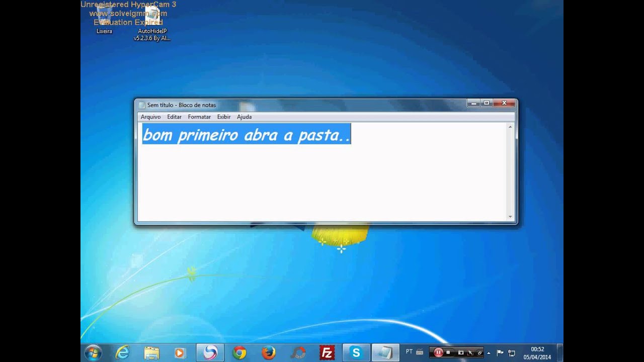Screen dimensions: 644x362
Task: Open the Formatar menu in Notepad
Action: coord(199,117)
